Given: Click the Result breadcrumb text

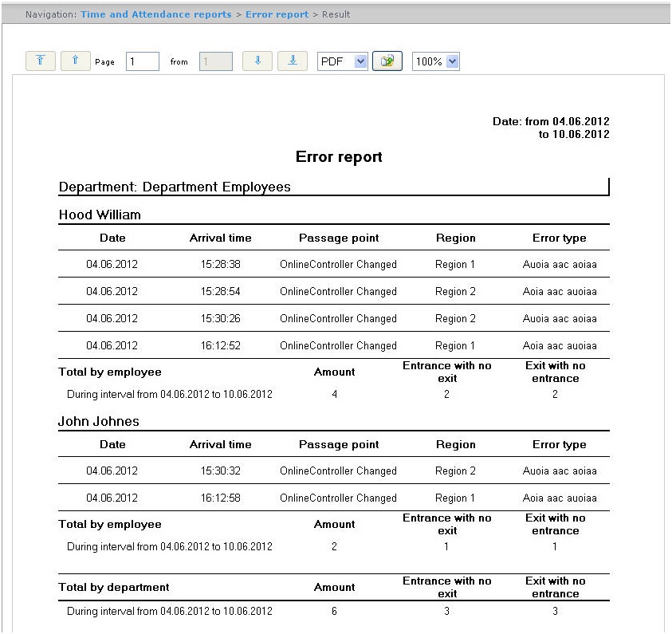Looking at the screenshot, I should [335, 14].
